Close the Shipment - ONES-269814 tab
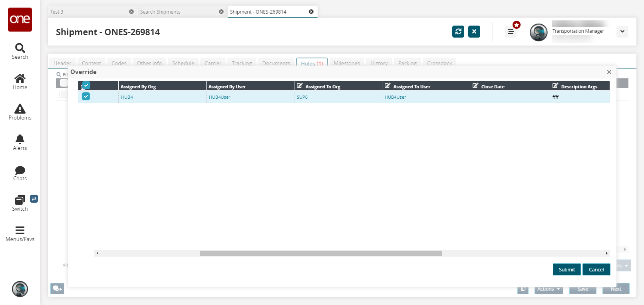Image resolution: width=644 pixels, height=305 pixels. 311,12
